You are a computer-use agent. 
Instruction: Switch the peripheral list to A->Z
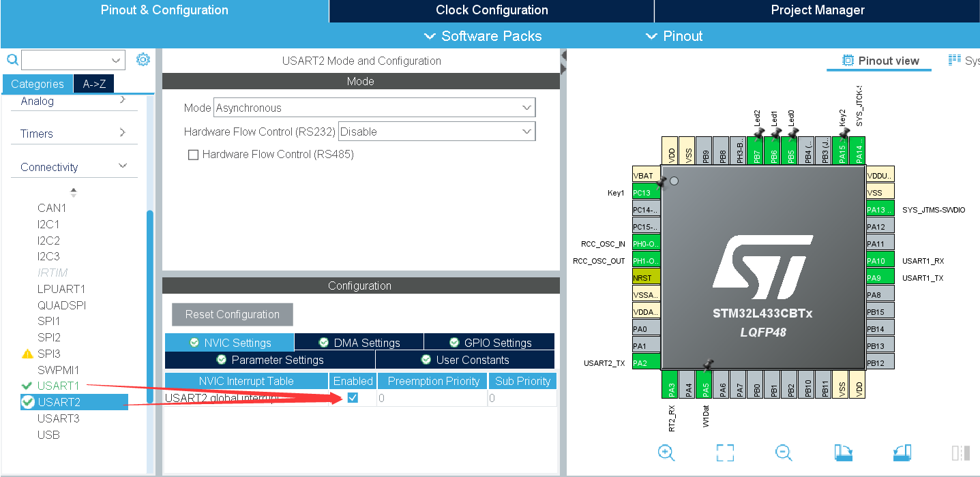pyautogui.click(x=94, y=84)
